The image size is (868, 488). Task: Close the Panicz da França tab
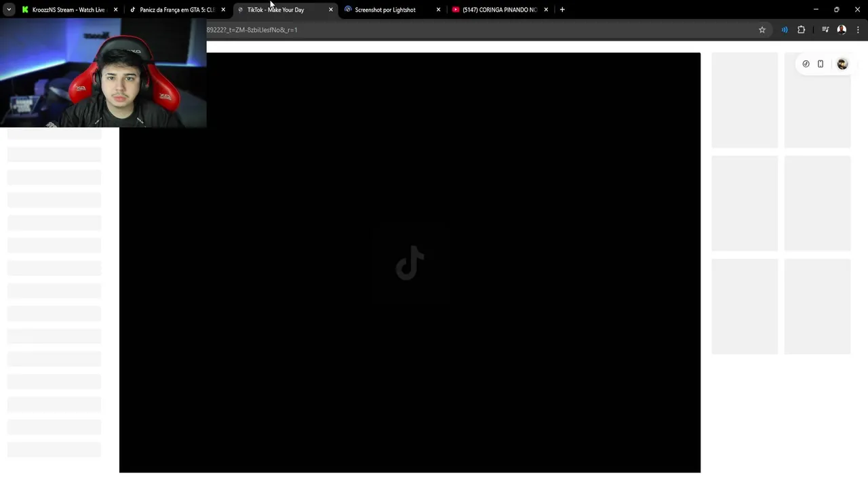pos(223,9)
